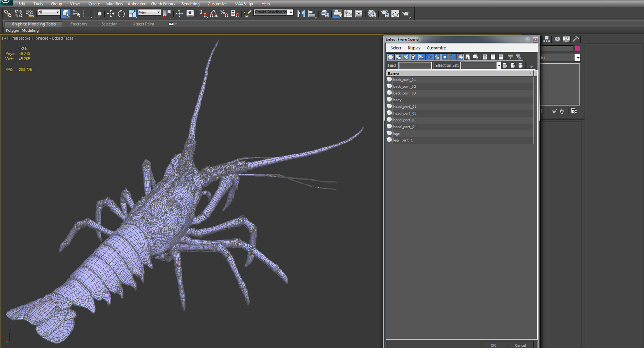The width and height of the screenshot is (644, 348).
Task: Click inside the Find text field
Action: point(415,65)
